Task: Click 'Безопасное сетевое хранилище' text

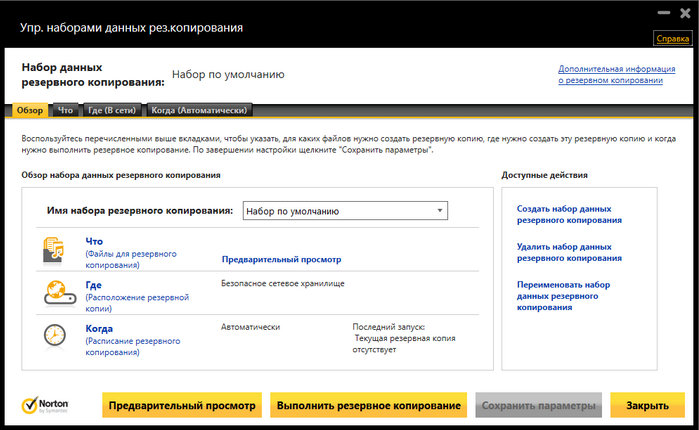Action: [283, 283]
